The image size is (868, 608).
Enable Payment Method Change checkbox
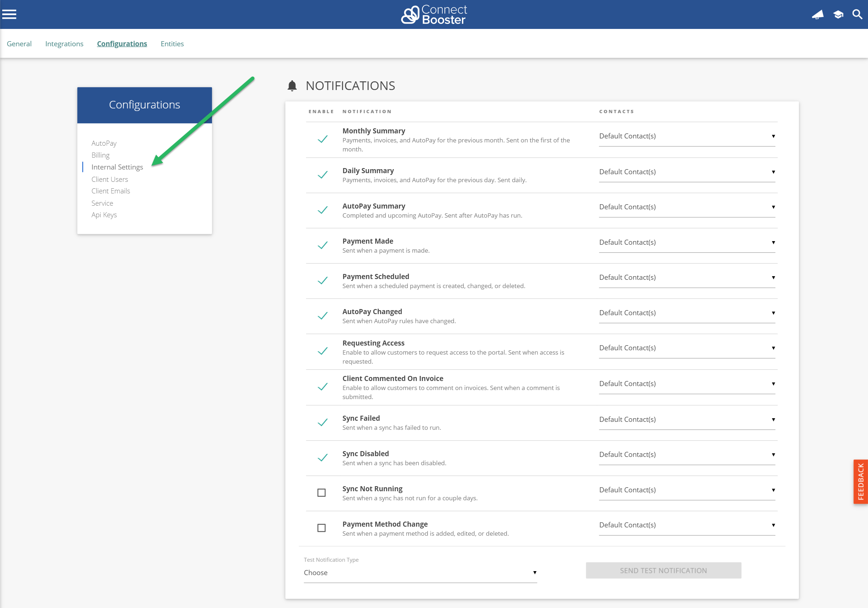pos(322,528)
